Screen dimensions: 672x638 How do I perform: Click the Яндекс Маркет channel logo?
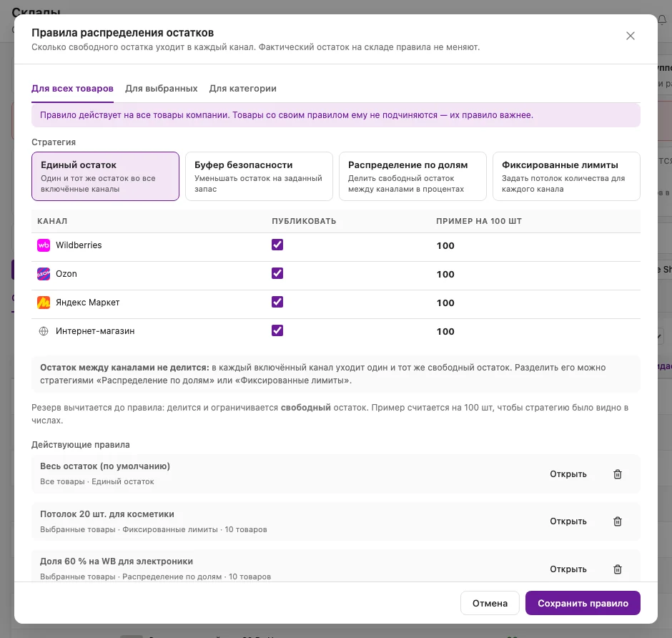44,303
